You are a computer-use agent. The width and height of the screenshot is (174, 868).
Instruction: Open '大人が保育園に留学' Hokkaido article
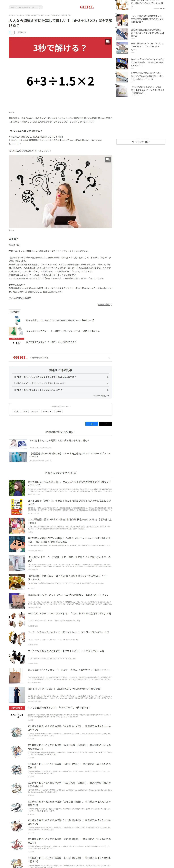click(x=69, y=521)
